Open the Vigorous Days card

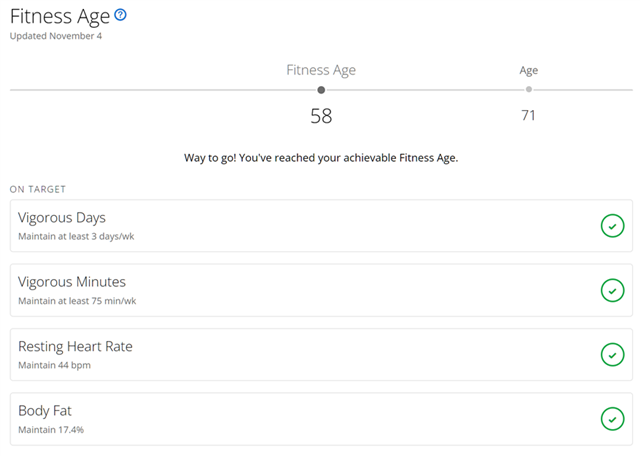tap(321, 226)
